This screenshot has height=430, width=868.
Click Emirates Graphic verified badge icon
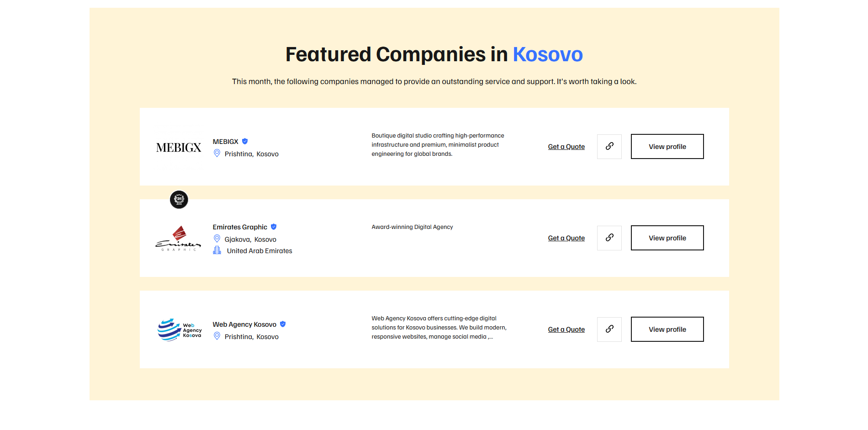tap(274, 227)
